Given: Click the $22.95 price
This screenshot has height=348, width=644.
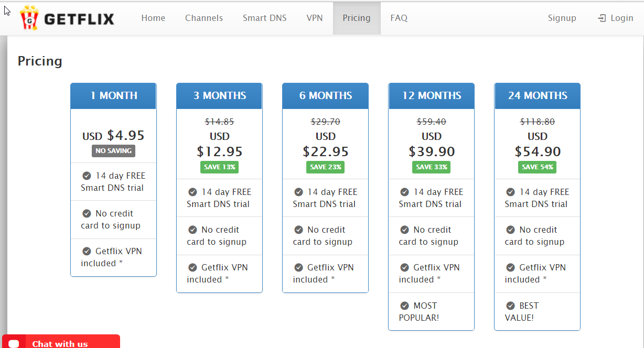Looking at the screenshot, I should coord(326,152).
